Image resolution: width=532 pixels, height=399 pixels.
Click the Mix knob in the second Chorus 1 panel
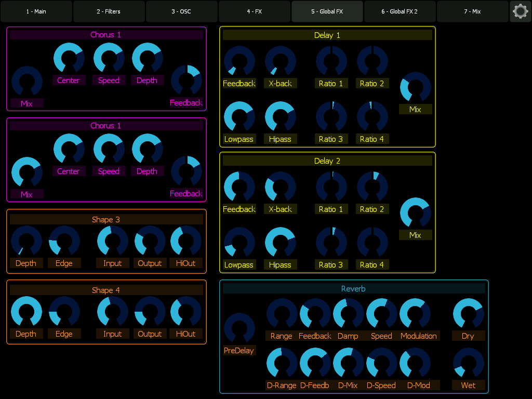coord(27,172)
